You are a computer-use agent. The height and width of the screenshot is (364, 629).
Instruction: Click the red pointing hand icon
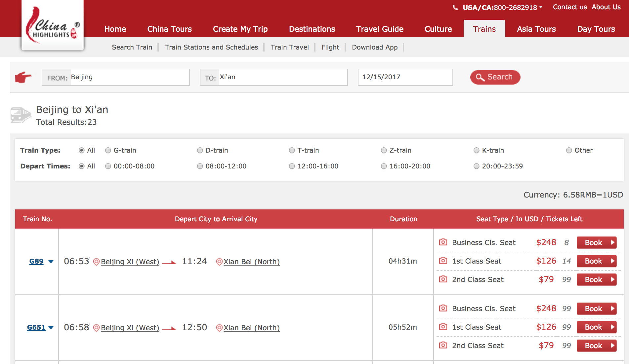23,77
